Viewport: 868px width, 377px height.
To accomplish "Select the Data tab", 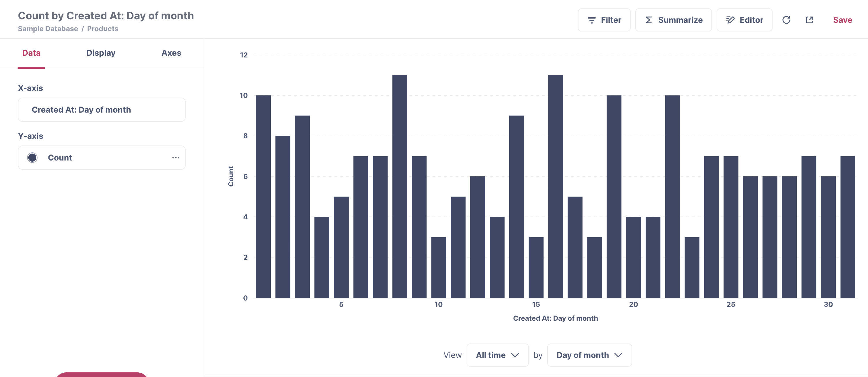I will [x=31, y=53].
